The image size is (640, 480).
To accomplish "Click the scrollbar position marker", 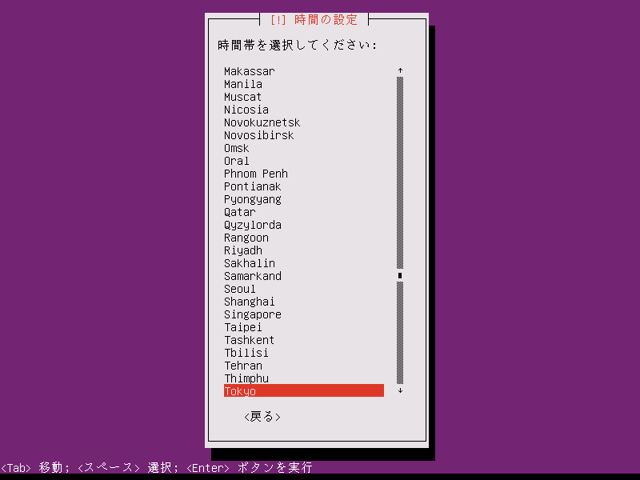I will tap(400, 276).
